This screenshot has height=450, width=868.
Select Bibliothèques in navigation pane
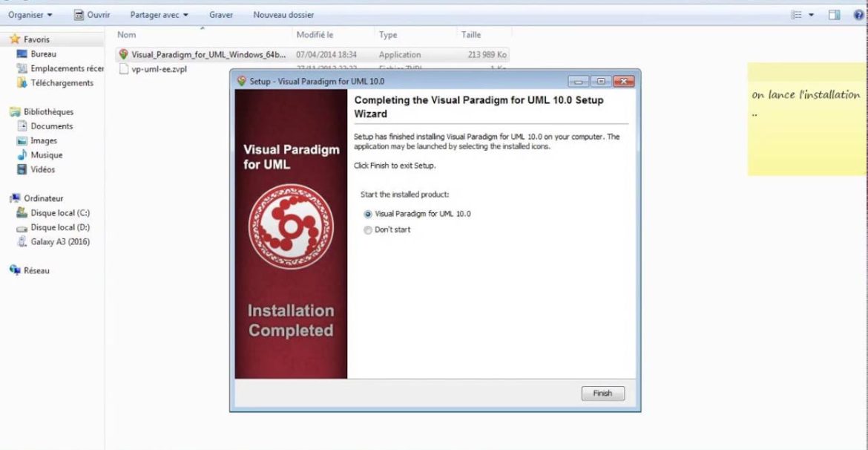click(x=48, y=112)
